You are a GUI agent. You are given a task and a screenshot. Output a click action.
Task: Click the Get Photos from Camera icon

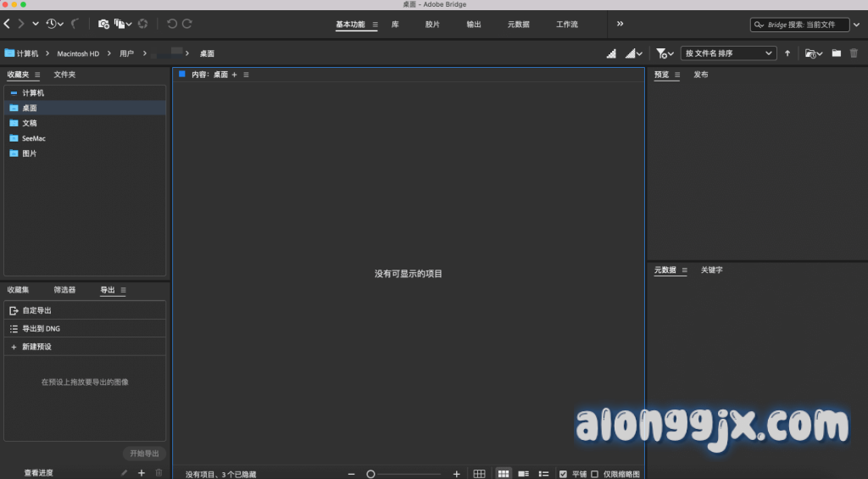103,24
